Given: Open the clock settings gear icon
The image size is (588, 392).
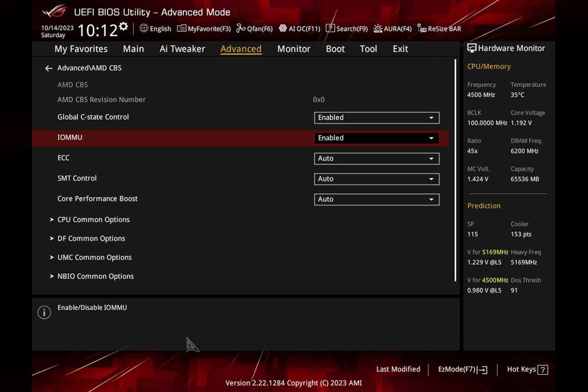Looking at the screenshot, I should click(124, 26).
